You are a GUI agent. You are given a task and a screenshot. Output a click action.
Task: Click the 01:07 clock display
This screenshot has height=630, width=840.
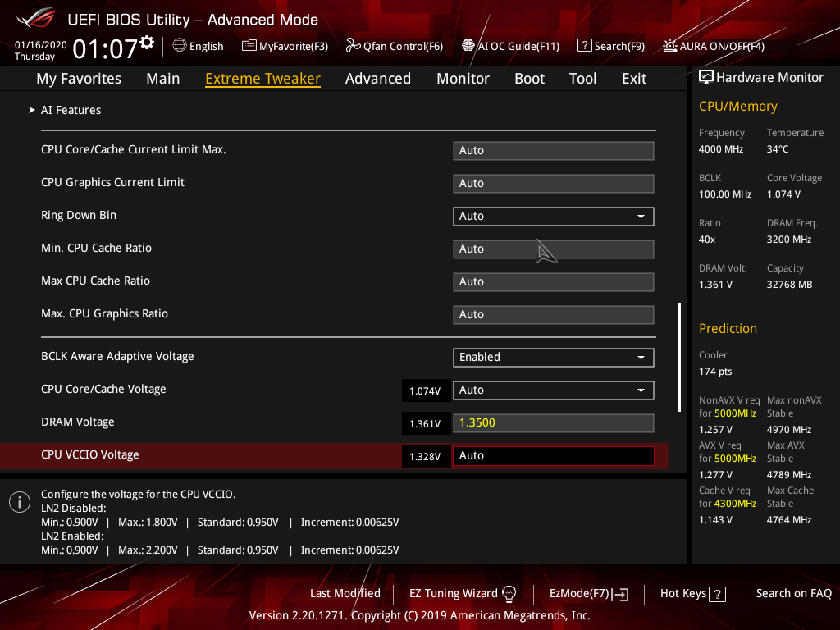105,48
